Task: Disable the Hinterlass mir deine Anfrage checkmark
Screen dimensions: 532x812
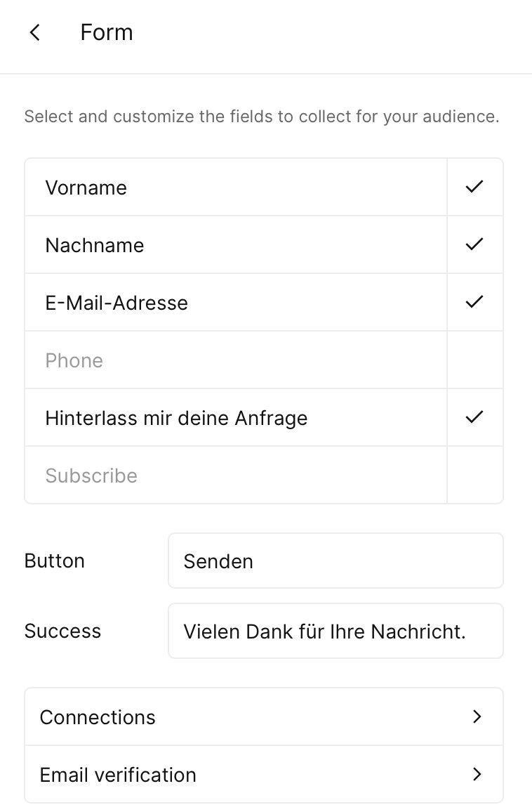Action: [475, 417]
